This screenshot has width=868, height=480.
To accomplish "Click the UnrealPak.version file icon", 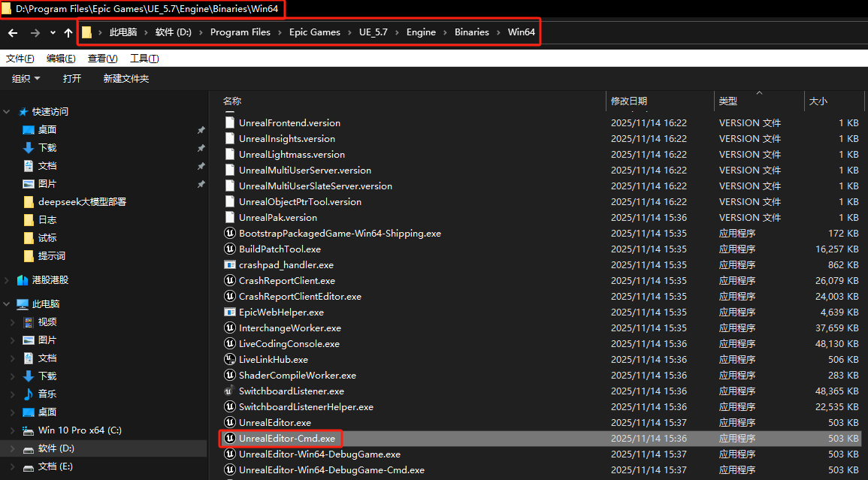I will [229, 218].
